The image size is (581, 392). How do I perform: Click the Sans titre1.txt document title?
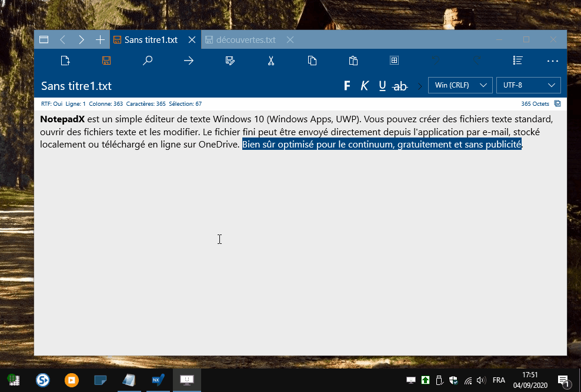click(x=76, y=86)
